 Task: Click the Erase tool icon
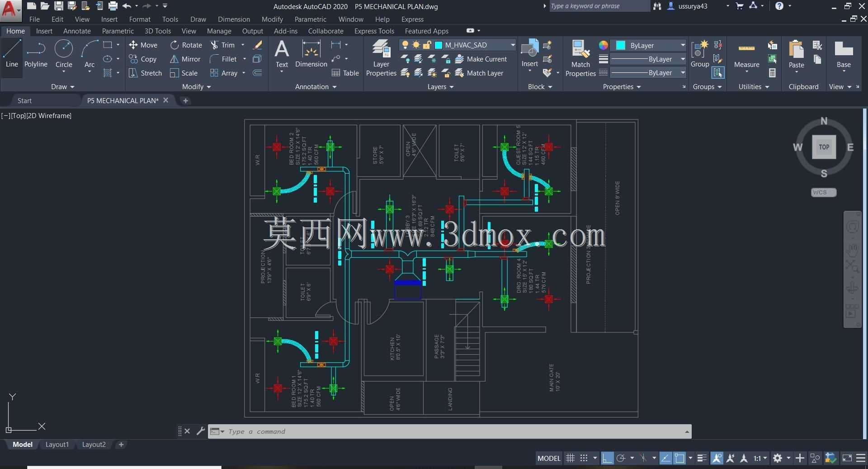pyautogui.click(x=258, y=45)
